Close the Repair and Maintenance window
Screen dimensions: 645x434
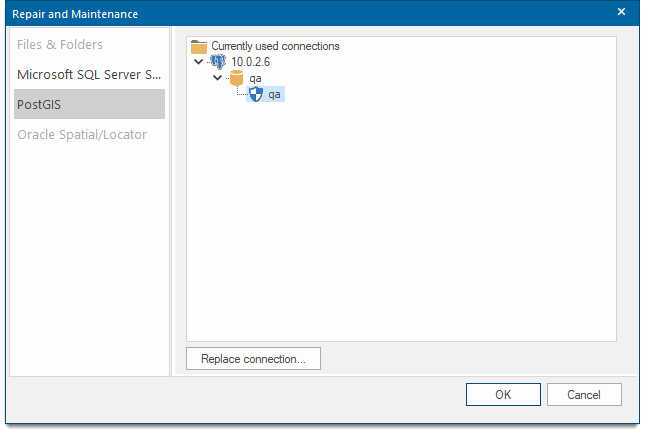tap(621, 12)
